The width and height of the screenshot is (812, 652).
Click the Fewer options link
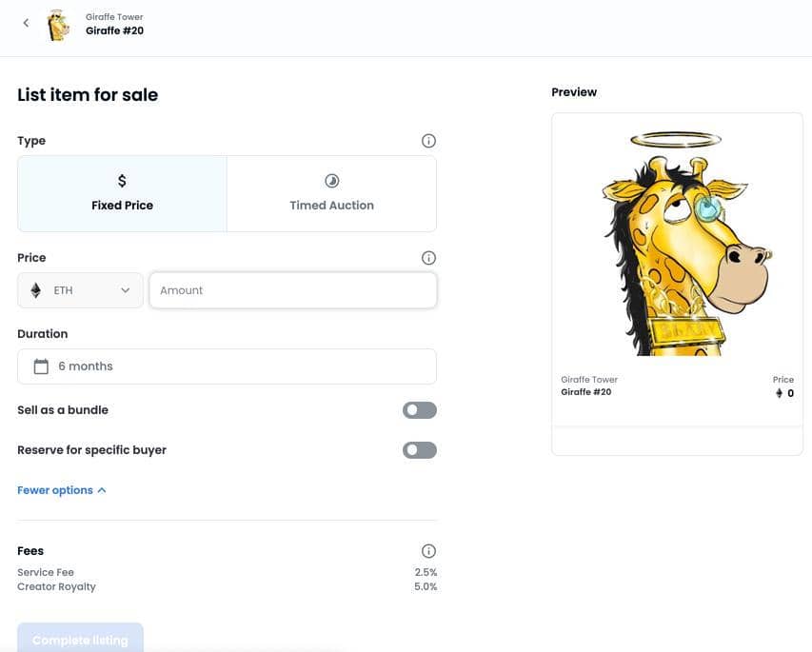tap(54, 489)
